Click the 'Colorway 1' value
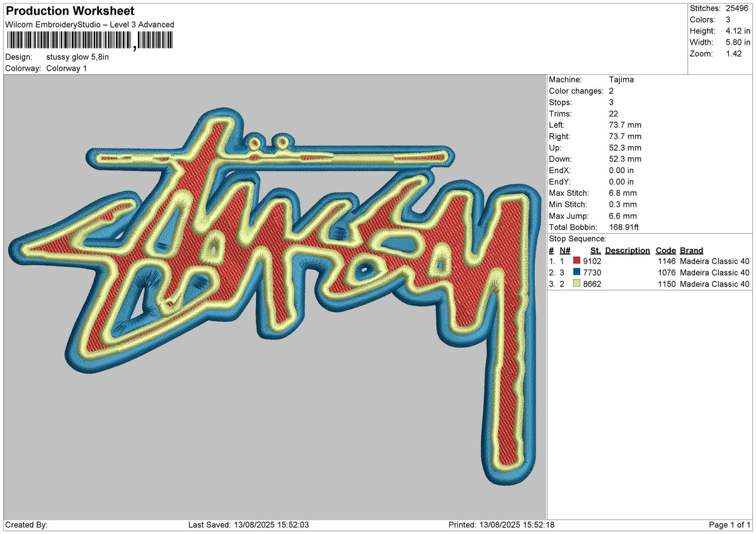The height and width of the screenshot is (534, 756). coord(67,68)
